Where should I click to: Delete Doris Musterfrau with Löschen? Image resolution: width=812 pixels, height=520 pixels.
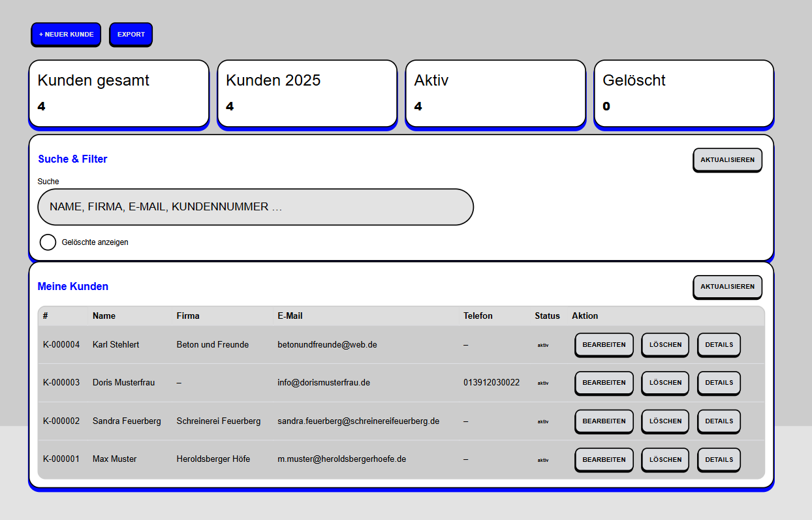[x=665, y=383]
